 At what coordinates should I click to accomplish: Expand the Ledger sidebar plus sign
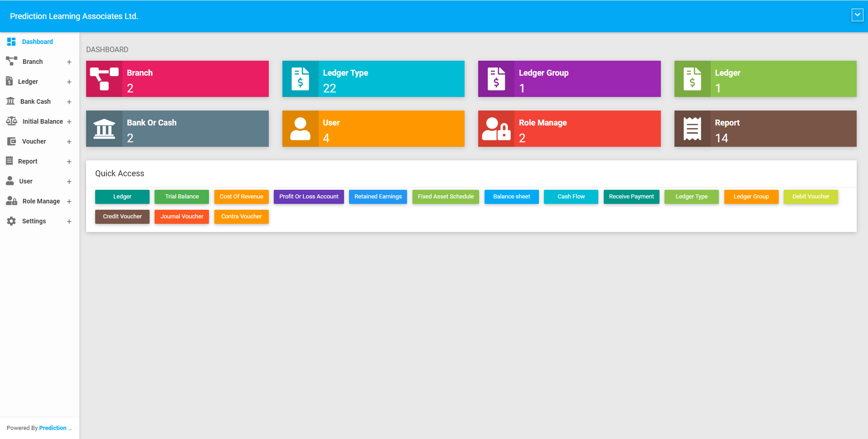(69, 82)
